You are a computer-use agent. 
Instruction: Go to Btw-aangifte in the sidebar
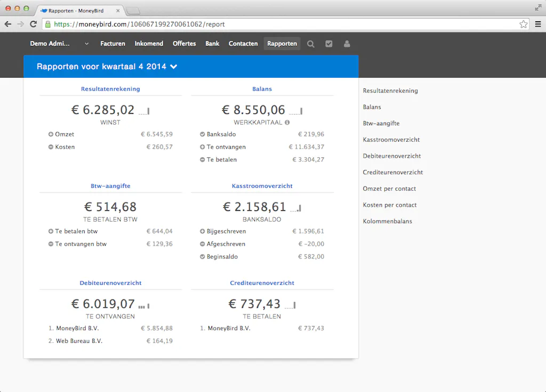pos(381,124)
